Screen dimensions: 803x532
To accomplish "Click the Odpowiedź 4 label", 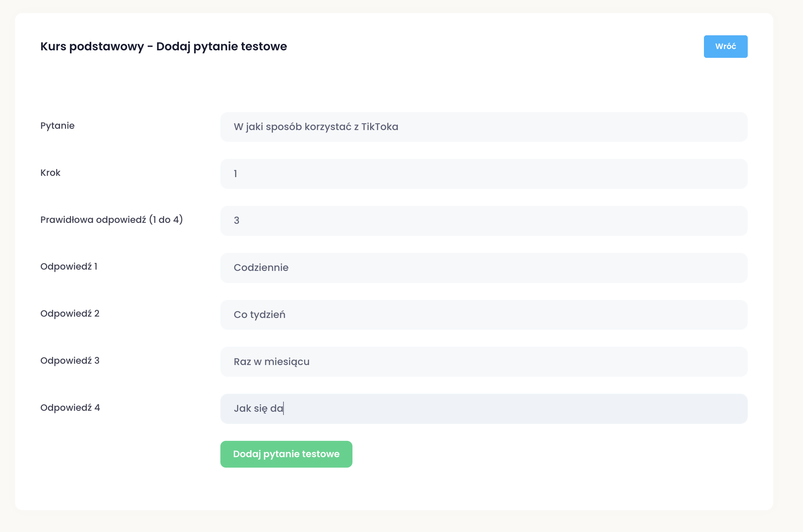I will tap(70, 407).
